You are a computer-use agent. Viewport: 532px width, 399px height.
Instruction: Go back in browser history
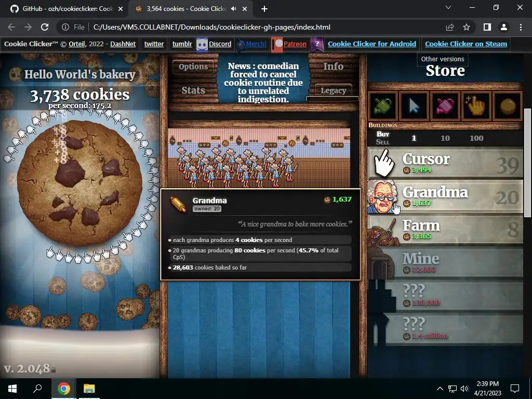(11, 27)
